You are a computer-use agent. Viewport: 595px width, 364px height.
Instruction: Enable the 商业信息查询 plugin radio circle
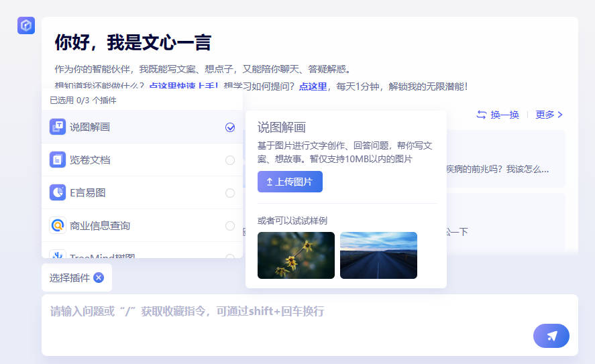(x=230, y=226)
